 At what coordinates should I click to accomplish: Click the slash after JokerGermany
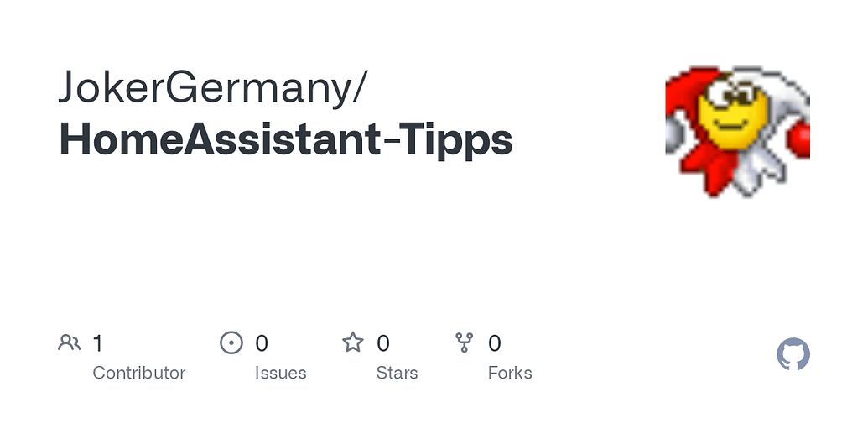357,87
